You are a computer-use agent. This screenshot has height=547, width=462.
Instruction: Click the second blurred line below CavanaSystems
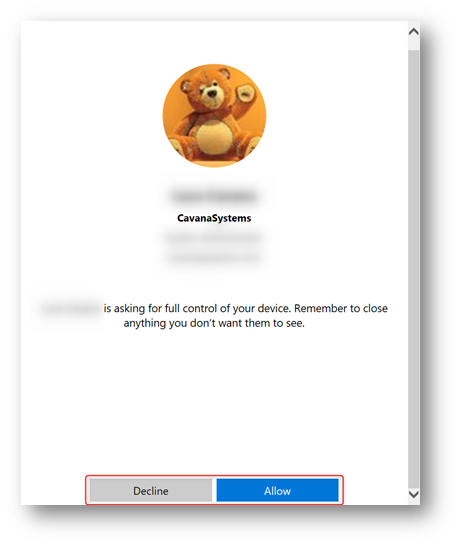point(214,258)
